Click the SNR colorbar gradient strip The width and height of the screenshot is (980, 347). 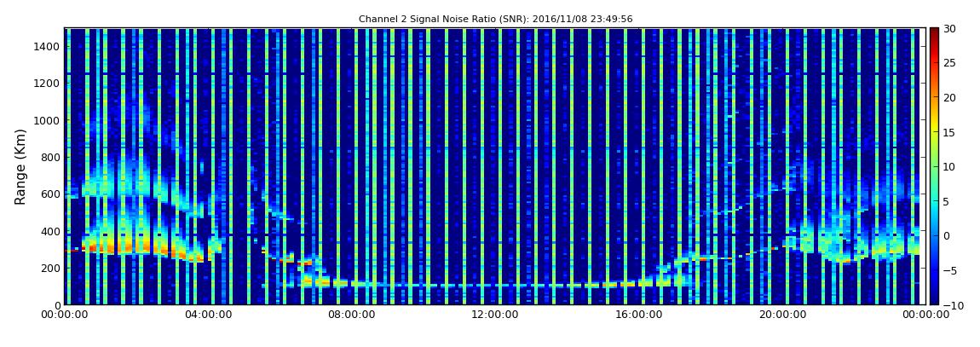click(x=934, y=166)
